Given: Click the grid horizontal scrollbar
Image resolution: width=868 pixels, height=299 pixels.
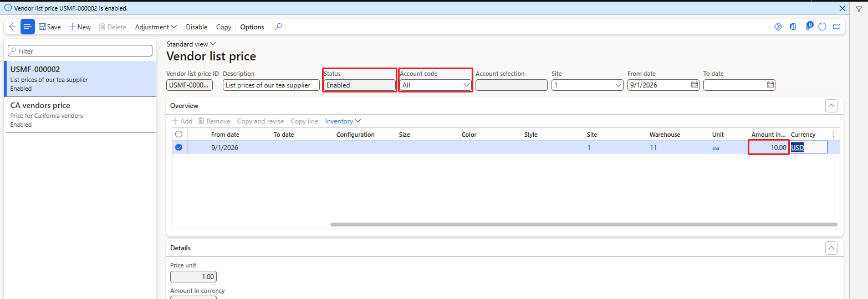Looking at the screenshot, I should (584, 224).
